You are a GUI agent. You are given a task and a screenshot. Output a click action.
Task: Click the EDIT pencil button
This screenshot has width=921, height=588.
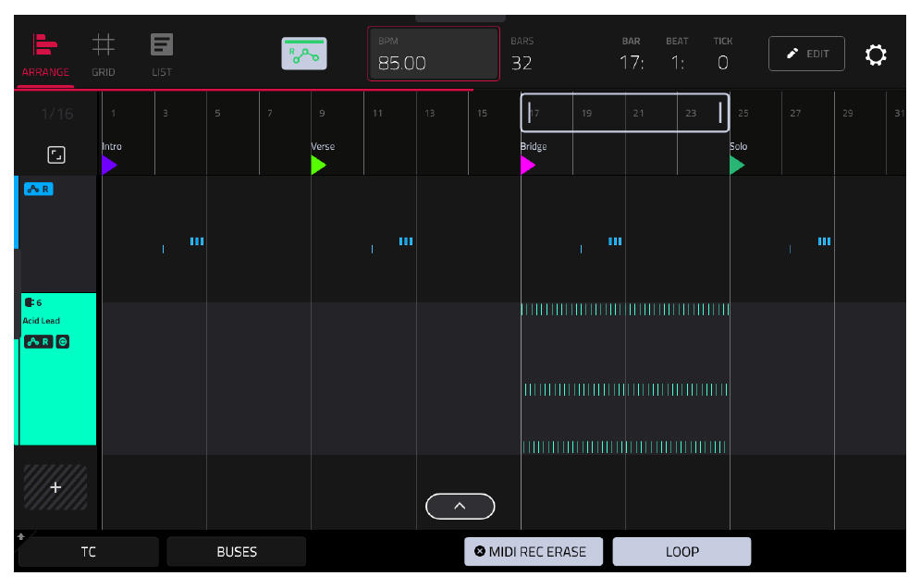click(806, 54)
